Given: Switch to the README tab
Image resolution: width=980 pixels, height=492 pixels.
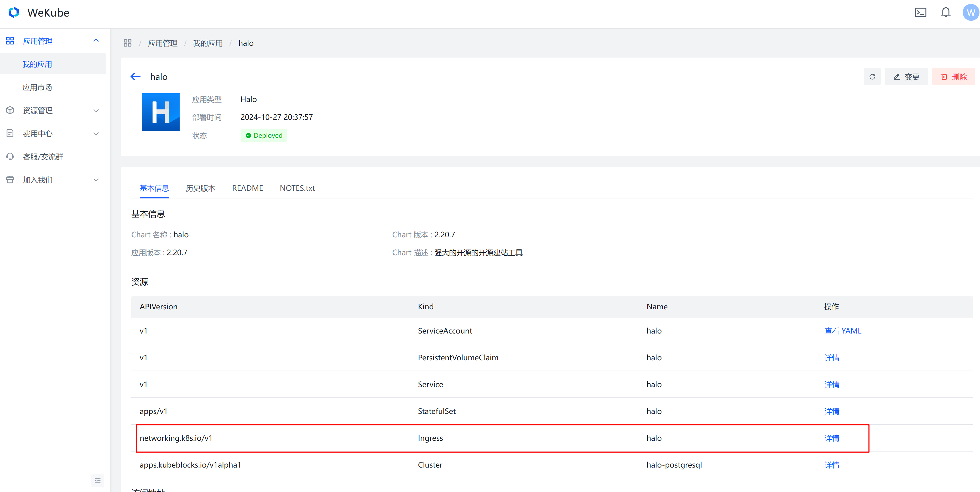Looking at the screenshot, I should [247, 188].
